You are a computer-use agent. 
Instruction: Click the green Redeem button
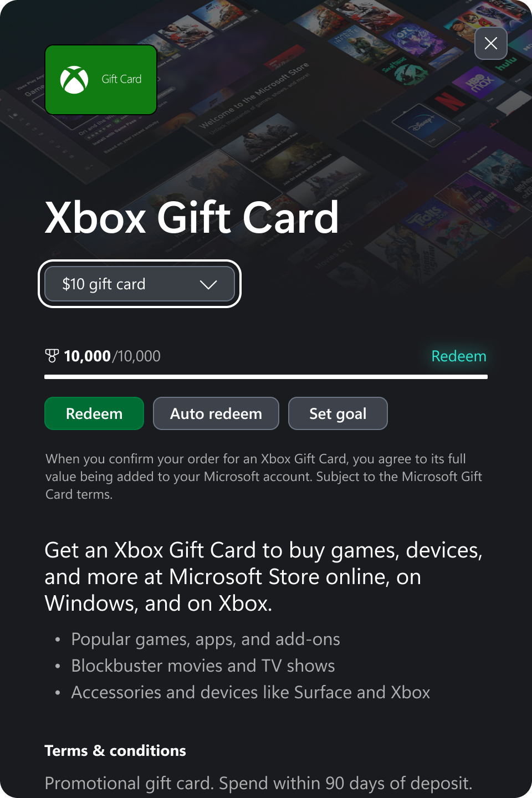(94, 413)
